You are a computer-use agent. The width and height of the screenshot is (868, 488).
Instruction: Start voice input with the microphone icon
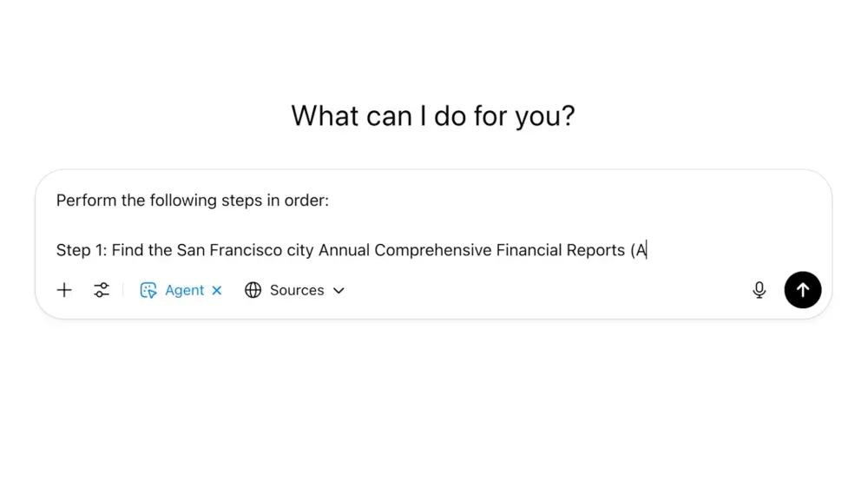(759, 290)
